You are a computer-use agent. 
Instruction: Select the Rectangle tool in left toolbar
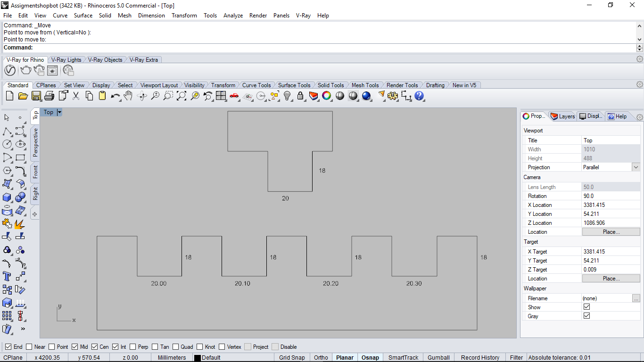pyautogui.click(x=20, y=157)
